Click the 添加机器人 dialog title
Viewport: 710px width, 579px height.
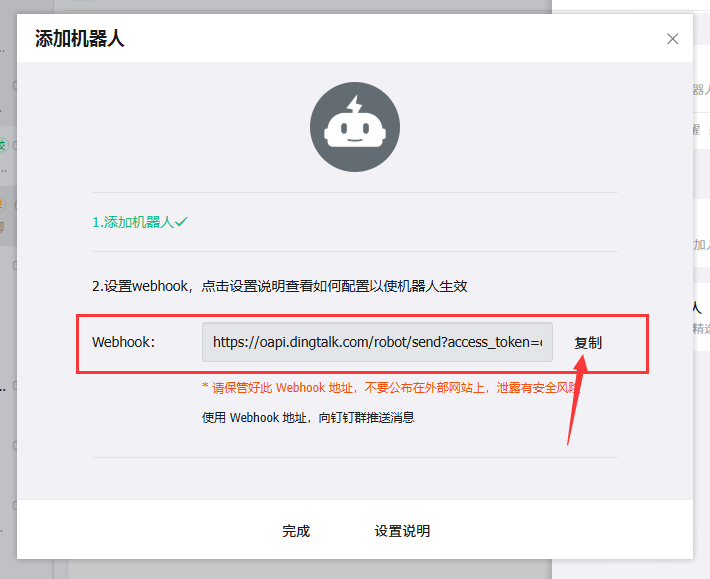pos(80,38)
